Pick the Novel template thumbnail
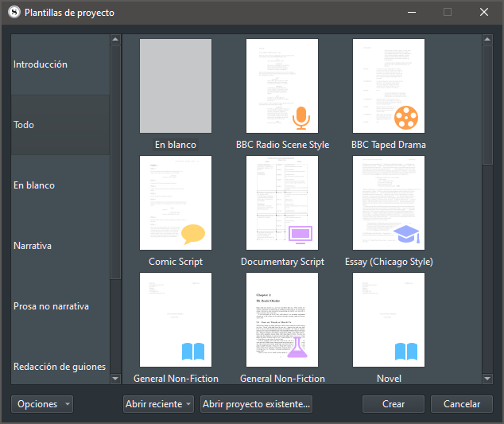 pyautogui.click(x=389, y=320)
